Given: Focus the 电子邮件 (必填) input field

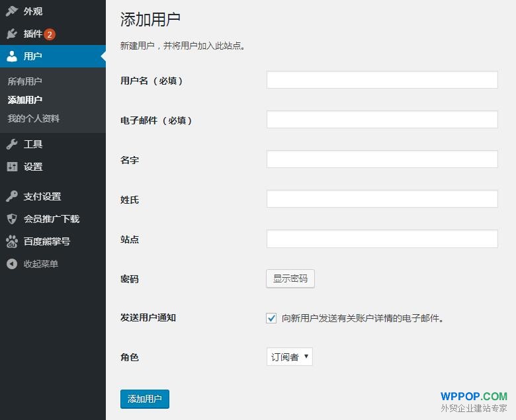Looking at the screenshot, I should click(382, 120).
